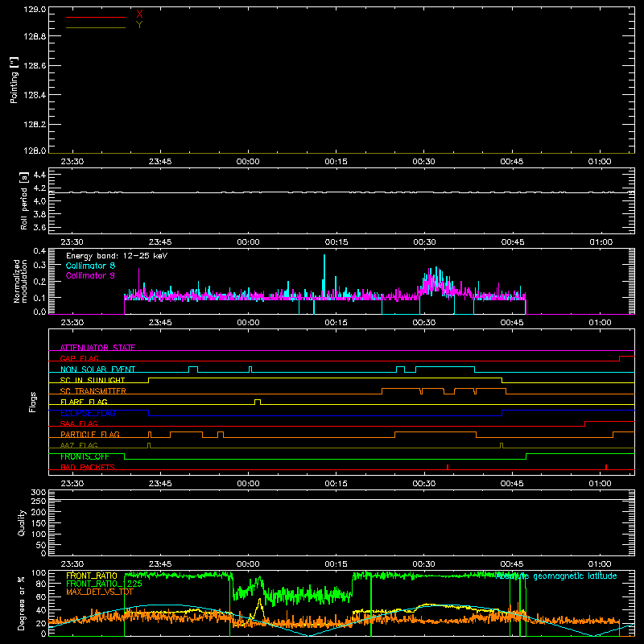The width and height of the screenshot is (644, 644).
Task: Click the 00:30 time label under modulation plot
Action: tap(424, 323)
